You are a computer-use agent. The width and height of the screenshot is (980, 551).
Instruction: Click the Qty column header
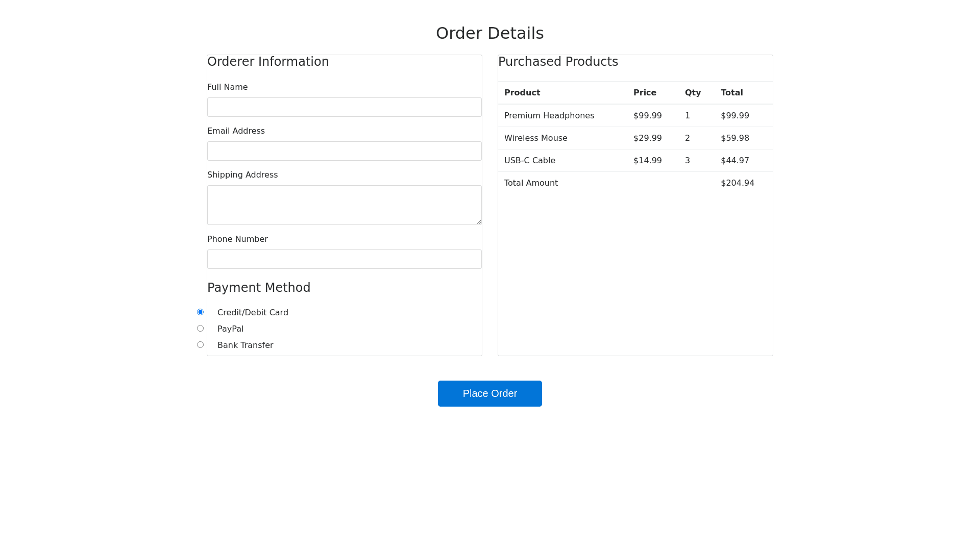[693, 92]
